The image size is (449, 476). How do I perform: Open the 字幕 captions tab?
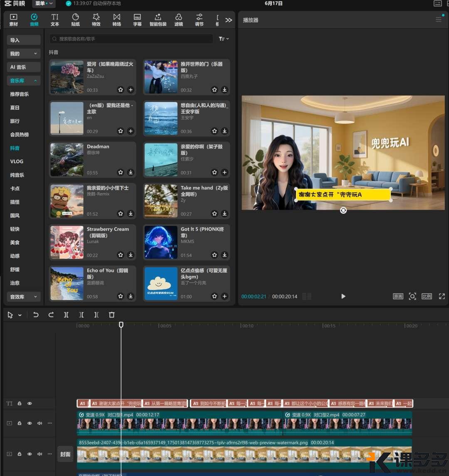point(138,20)
